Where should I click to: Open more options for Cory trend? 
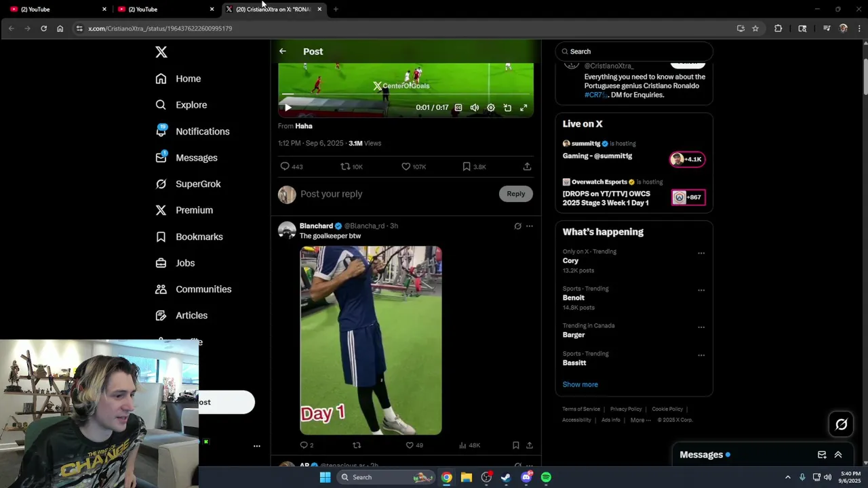pyautogui.click(x=701, y=253)
